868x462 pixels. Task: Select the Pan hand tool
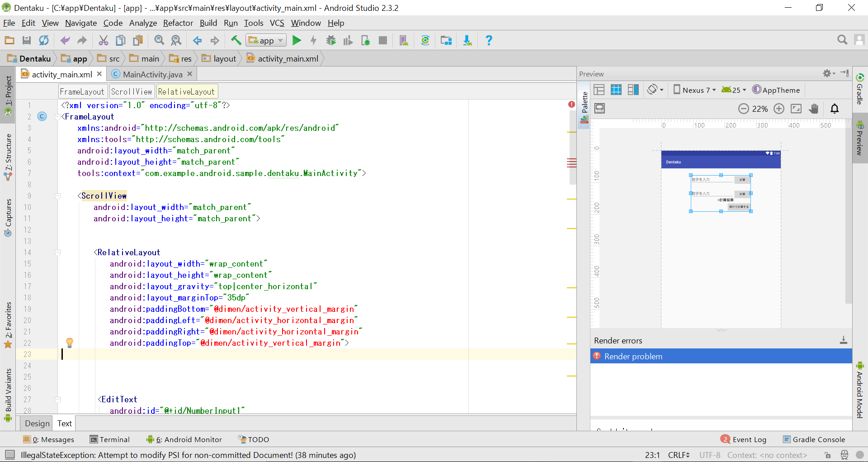pyautogui.click(x=814, y=109)
